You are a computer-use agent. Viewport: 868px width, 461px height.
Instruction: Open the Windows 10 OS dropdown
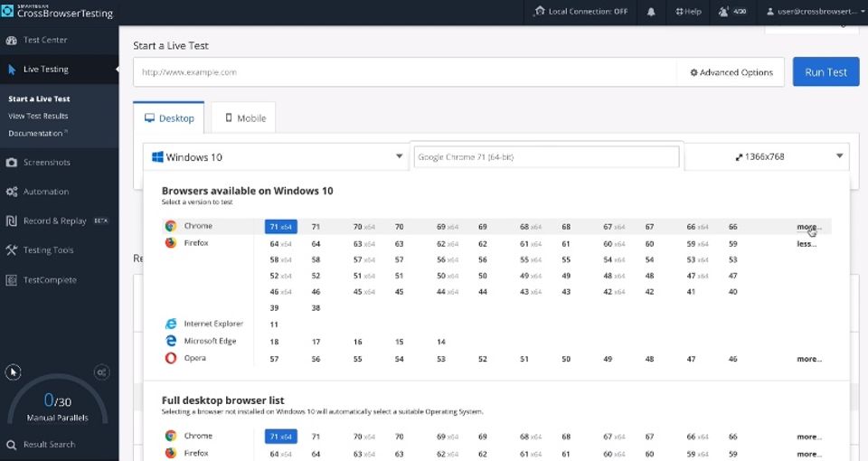point(277,157)
